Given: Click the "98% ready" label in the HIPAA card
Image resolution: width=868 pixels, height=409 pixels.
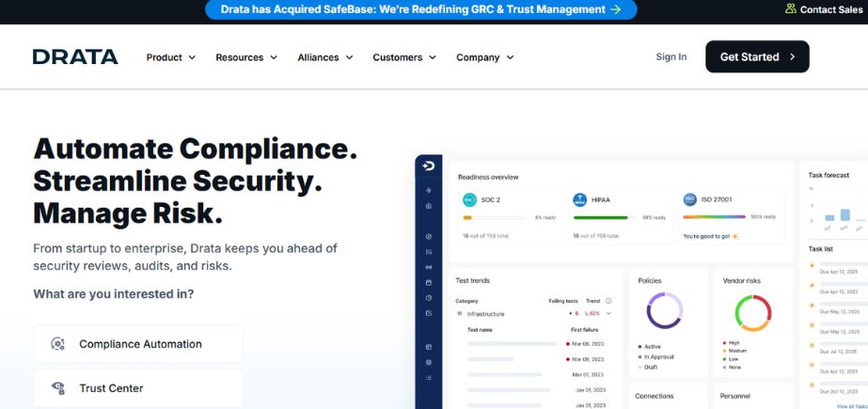Looking at the screenshot, I should point(654,217).
